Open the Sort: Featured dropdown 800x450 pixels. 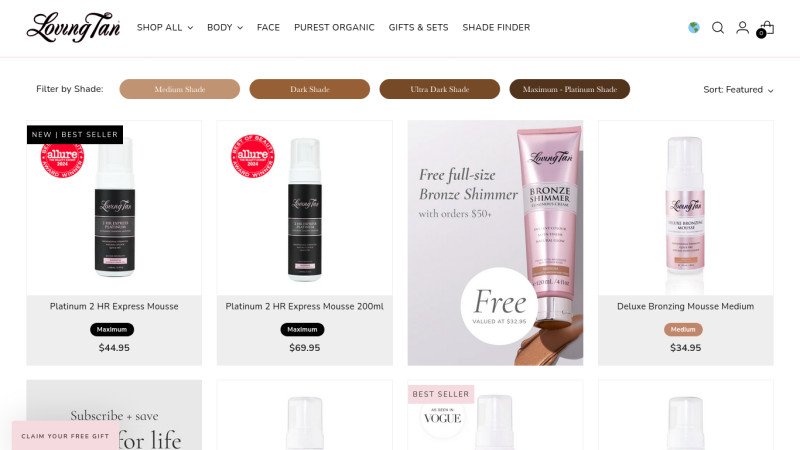click(738, 90)
